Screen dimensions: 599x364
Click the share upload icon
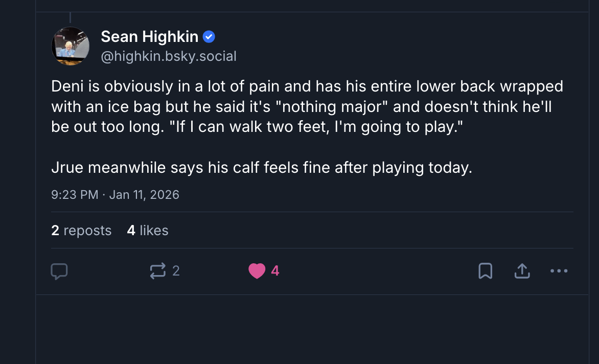[522, 271]
